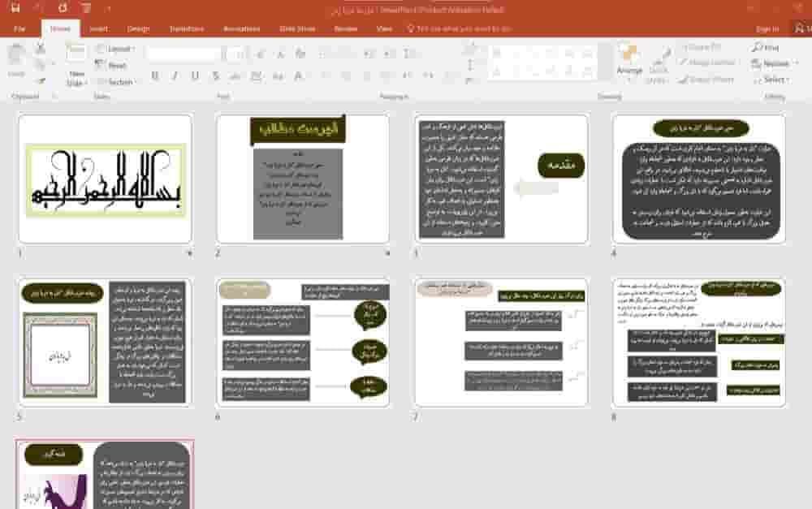Activate the Format Painter brush
812x509 pixels.
pos(41,80)
